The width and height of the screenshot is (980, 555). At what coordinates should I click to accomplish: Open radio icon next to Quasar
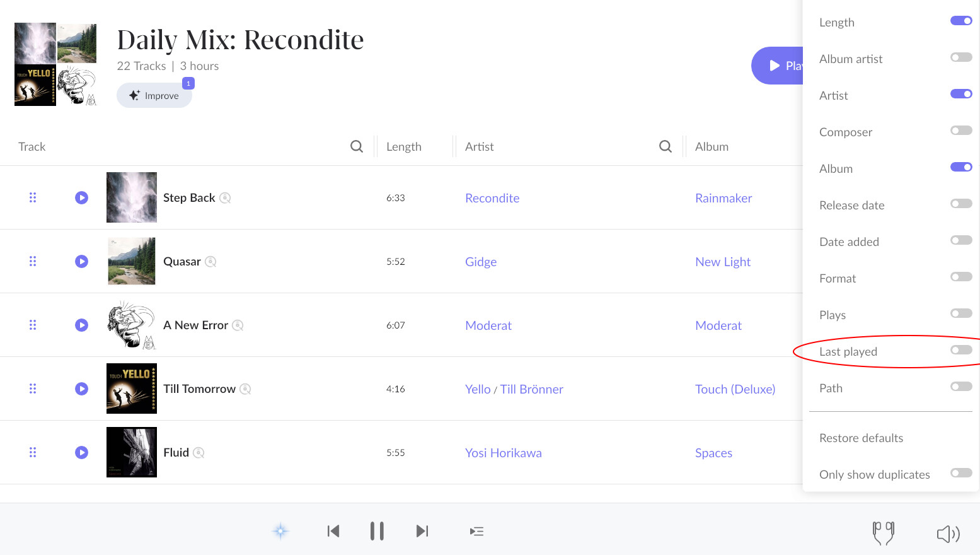click(210, 262)
